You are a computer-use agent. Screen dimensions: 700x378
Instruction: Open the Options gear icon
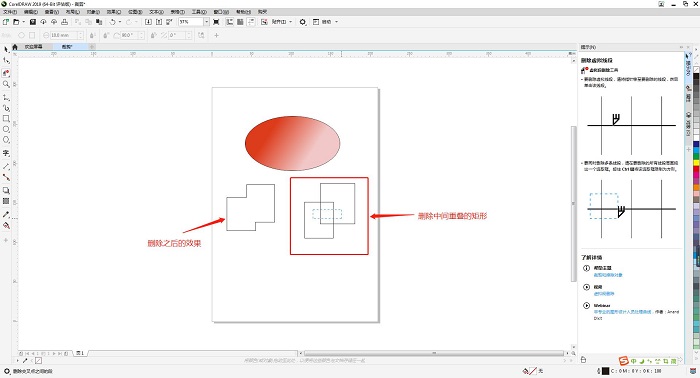tap(303, 22)
